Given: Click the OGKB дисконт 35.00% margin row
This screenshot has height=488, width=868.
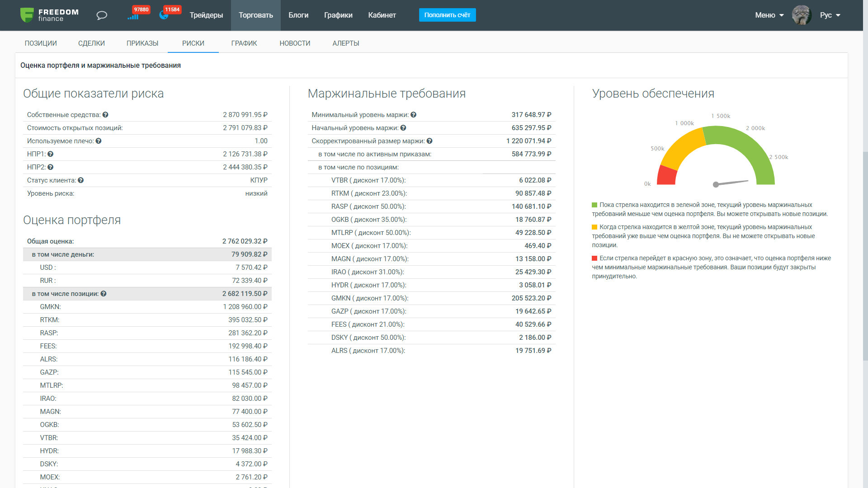Looking at the screenshot, I should pos(431,220).
